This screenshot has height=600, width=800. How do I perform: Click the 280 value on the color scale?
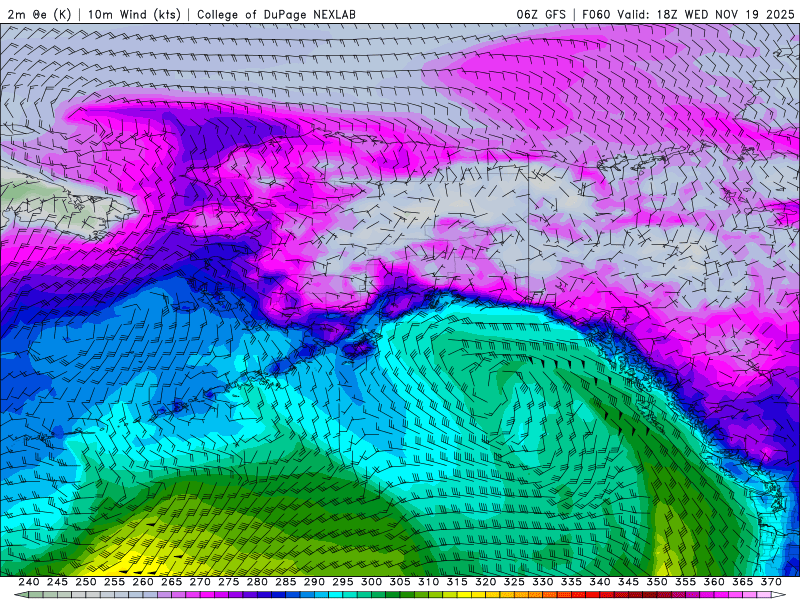(257, 582)
